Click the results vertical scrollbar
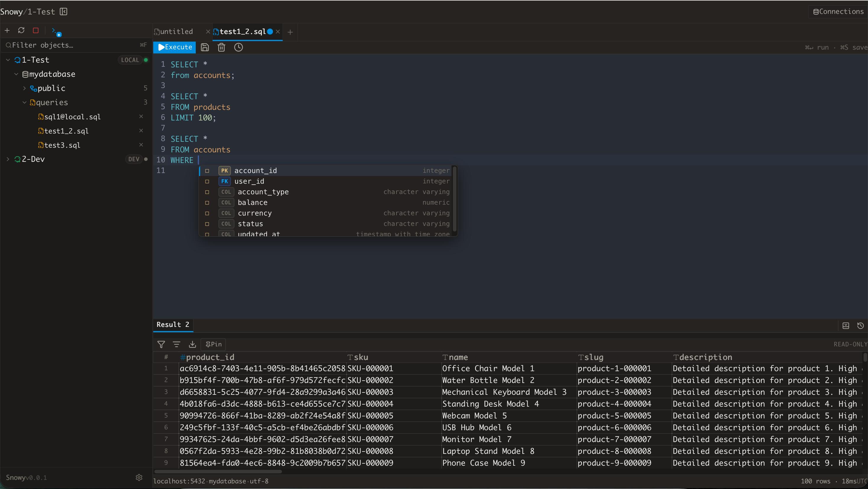 pos(865,357)
